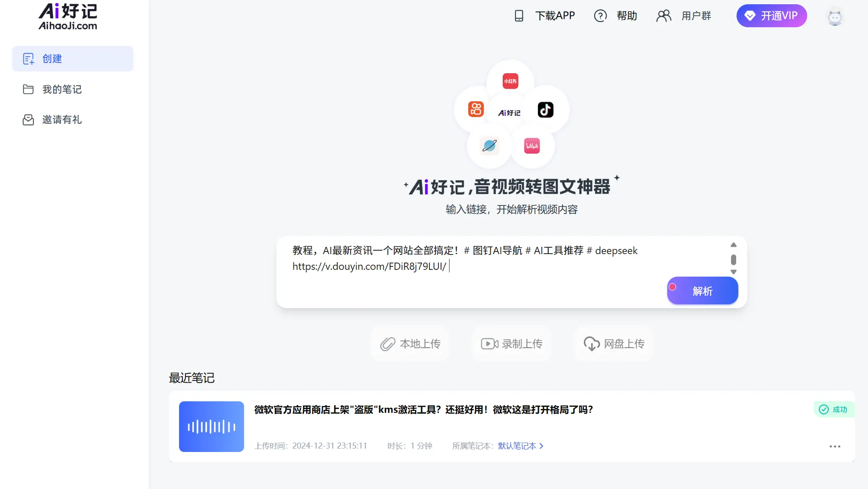
Task: Click the Xiaohongshu red platform icon
Action: point(510,81)
